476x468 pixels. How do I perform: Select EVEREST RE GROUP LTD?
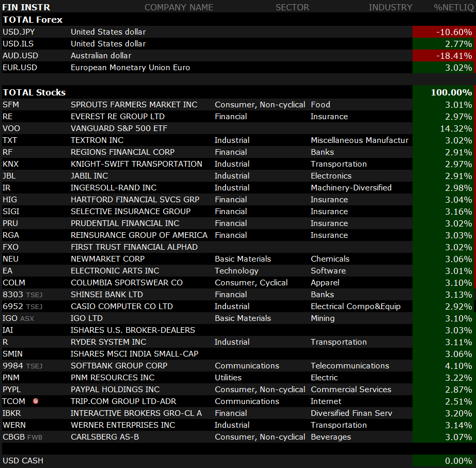coord(118,117)
